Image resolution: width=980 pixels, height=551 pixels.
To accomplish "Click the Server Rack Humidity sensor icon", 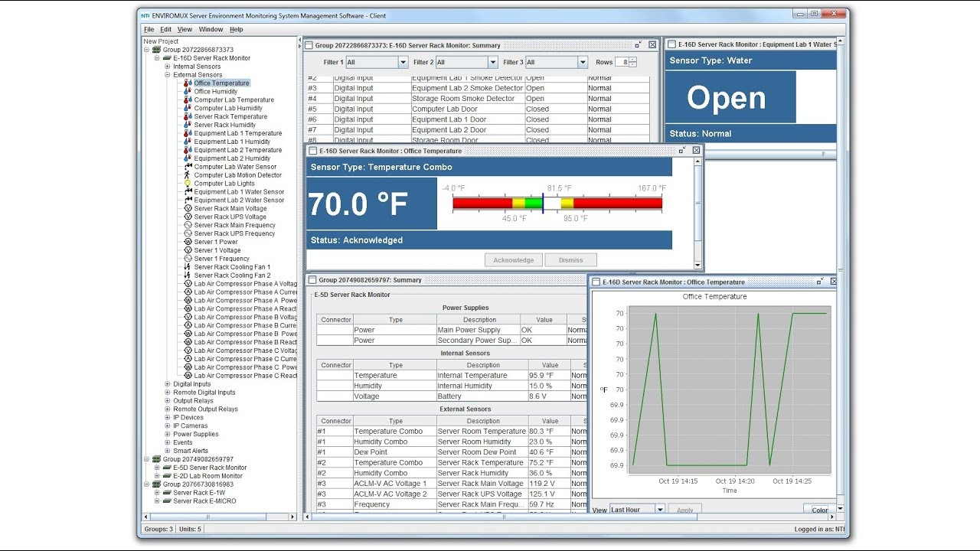I will 188,125.
